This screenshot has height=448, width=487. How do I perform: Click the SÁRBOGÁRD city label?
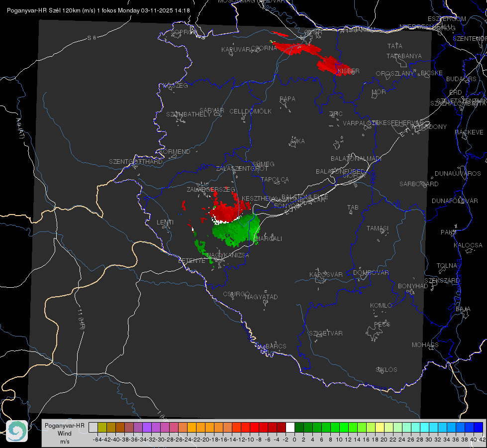[419, 184]
